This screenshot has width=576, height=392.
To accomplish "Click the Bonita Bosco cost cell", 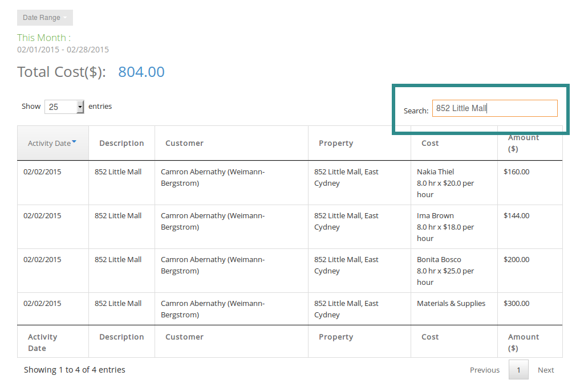I will (x=454, y=271).
